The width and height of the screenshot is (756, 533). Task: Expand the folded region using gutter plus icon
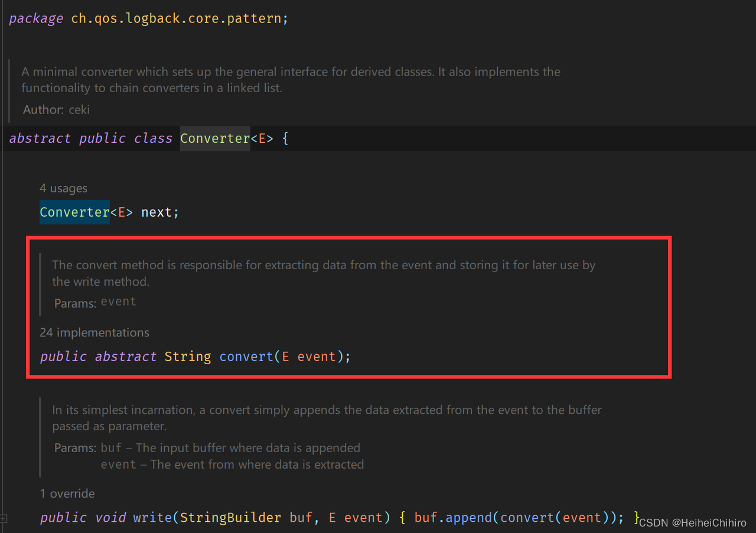pyautogui.click(x=4, y=518)
